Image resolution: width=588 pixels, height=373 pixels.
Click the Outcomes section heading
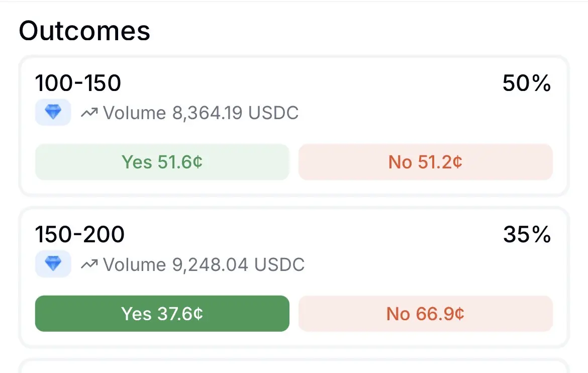pos(84,31)
